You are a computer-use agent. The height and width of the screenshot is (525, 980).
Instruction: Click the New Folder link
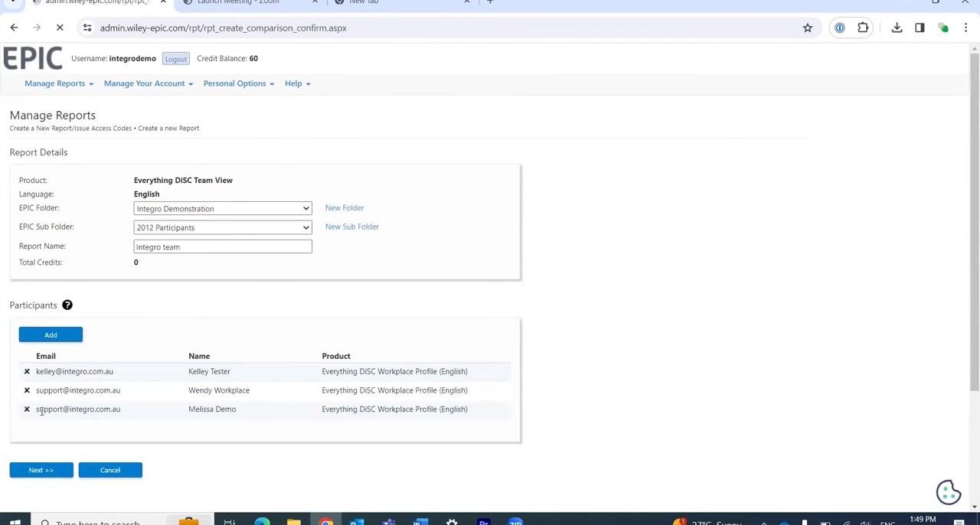345,207
